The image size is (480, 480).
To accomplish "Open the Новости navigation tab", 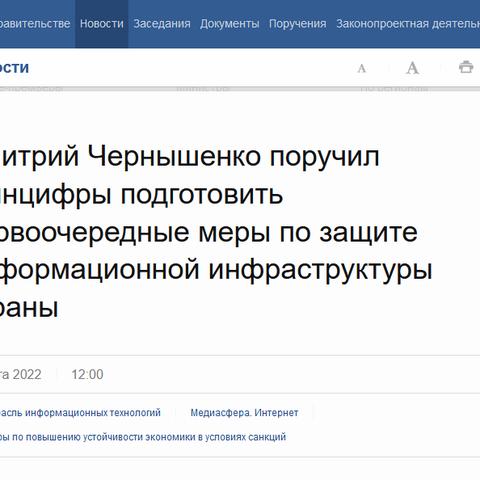I will (102, 24).
